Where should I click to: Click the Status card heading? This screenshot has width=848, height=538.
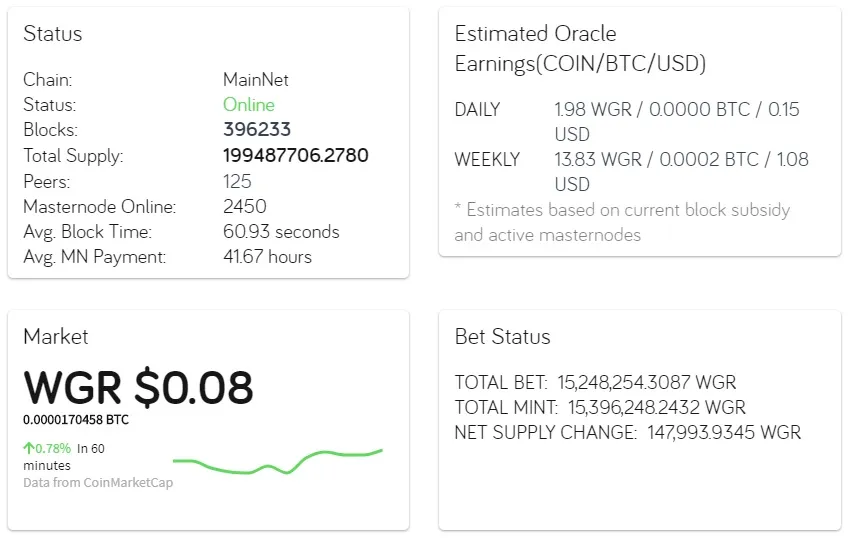tap(53, 34)
